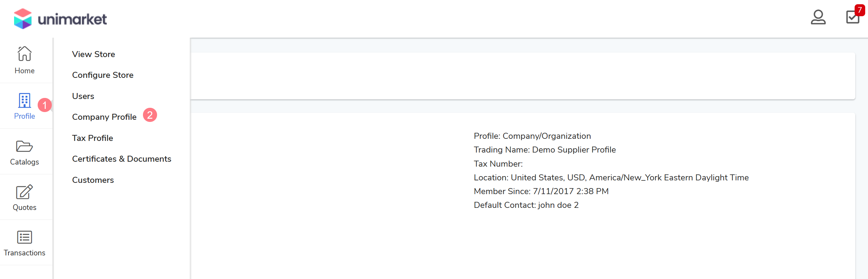Click the Default Contact john doe 2 line
This screenshot has height=279, width=868.
pos(526,205)
